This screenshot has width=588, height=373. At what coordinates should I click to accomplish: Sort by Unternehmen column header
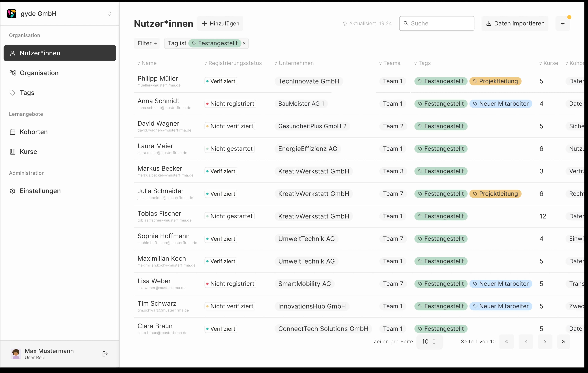pyautogui.click(x=294, y=63)
